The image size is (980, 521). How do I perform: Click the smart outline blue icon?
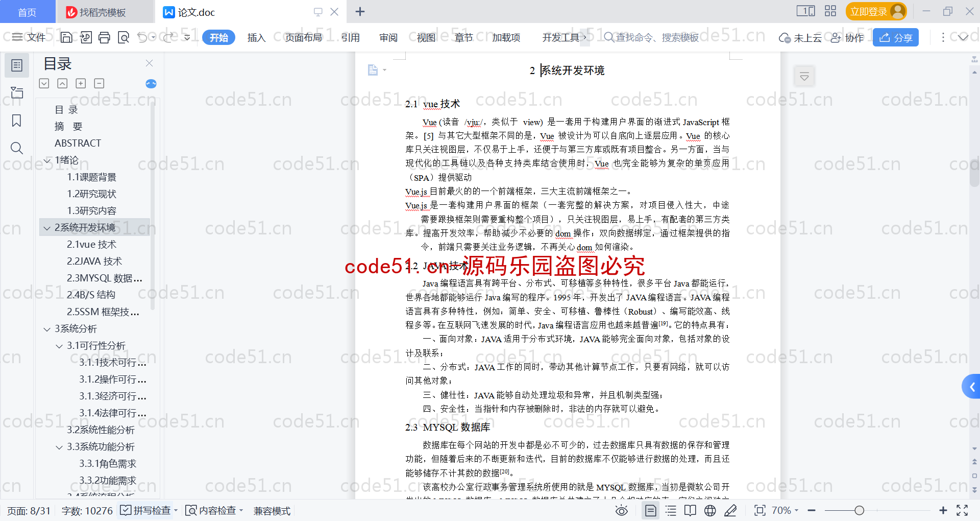[x=151, y=84]
